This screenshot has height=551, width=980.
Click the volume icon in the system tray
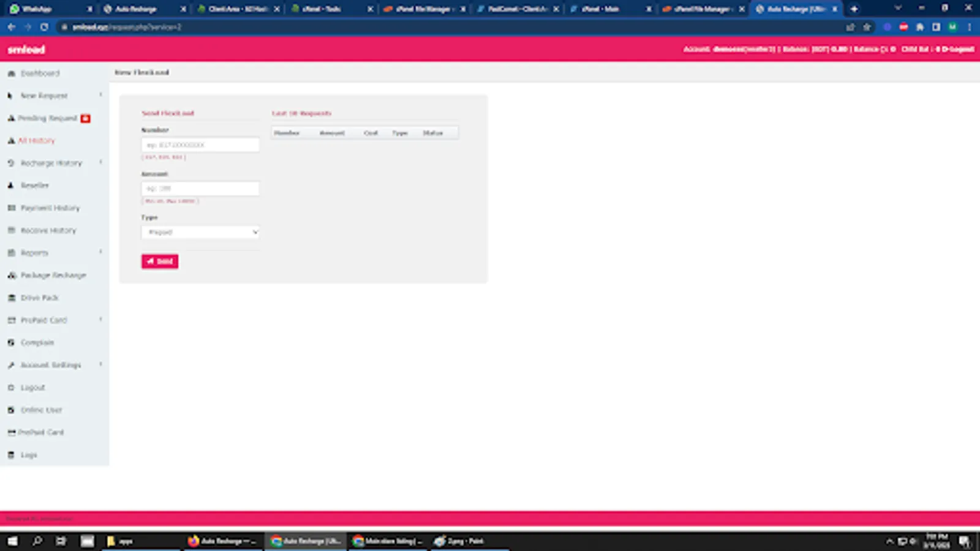[913, 541]
